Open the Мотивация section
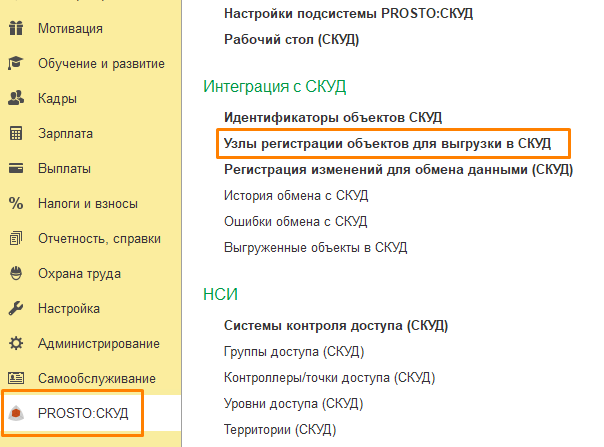 (70, 29)
